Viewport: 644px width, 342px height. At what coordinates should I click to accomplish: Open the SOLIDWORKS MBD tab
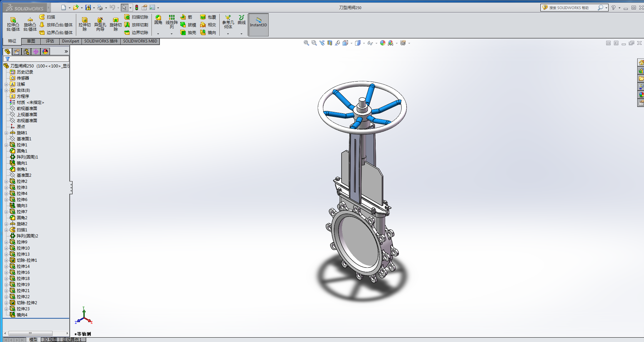click(x=140, y=41)
